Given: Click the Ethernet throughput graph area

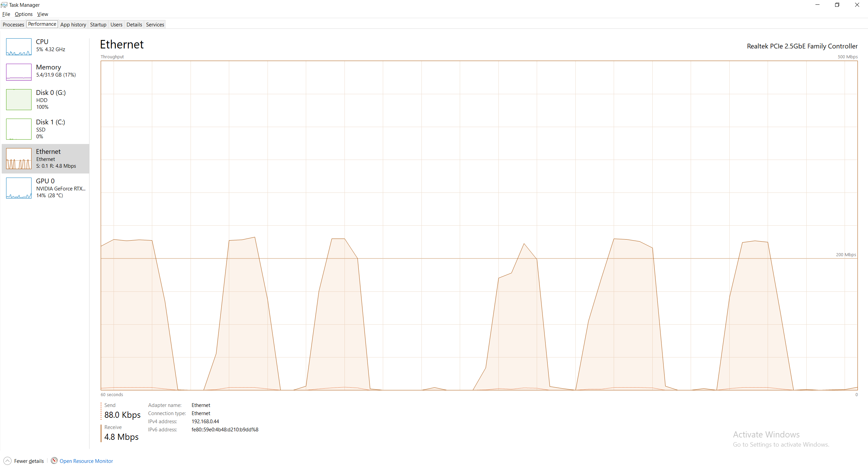Looking at the screenshot, I should tap(479, 225).
